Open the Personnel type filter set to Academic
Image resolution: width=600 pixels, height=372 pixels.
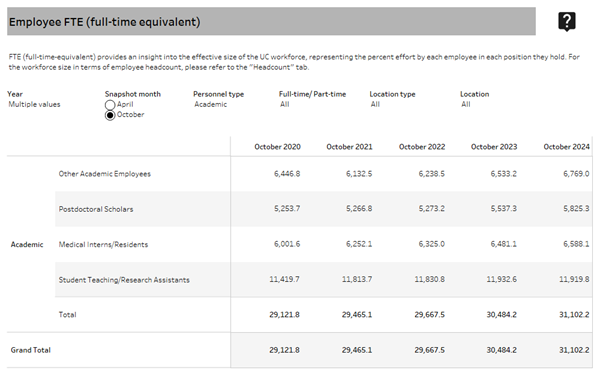(x=210, y=104)
